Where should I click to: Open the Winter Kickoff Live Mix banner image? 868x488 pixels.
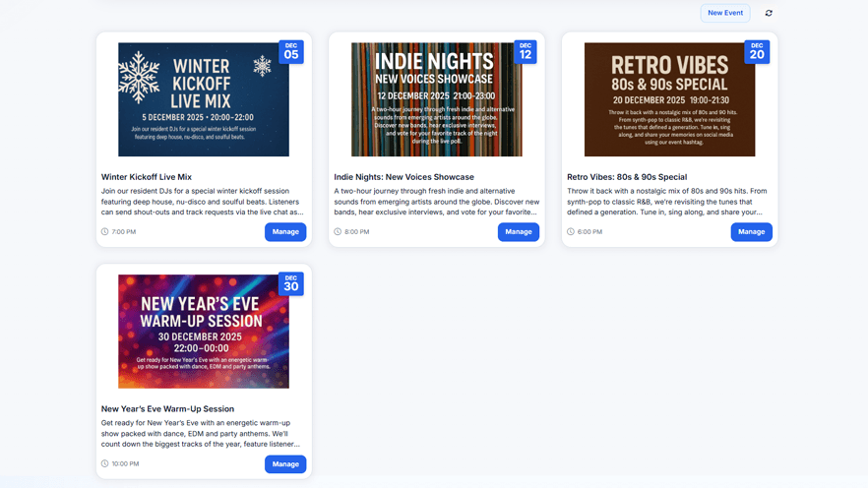coord(203,99)
